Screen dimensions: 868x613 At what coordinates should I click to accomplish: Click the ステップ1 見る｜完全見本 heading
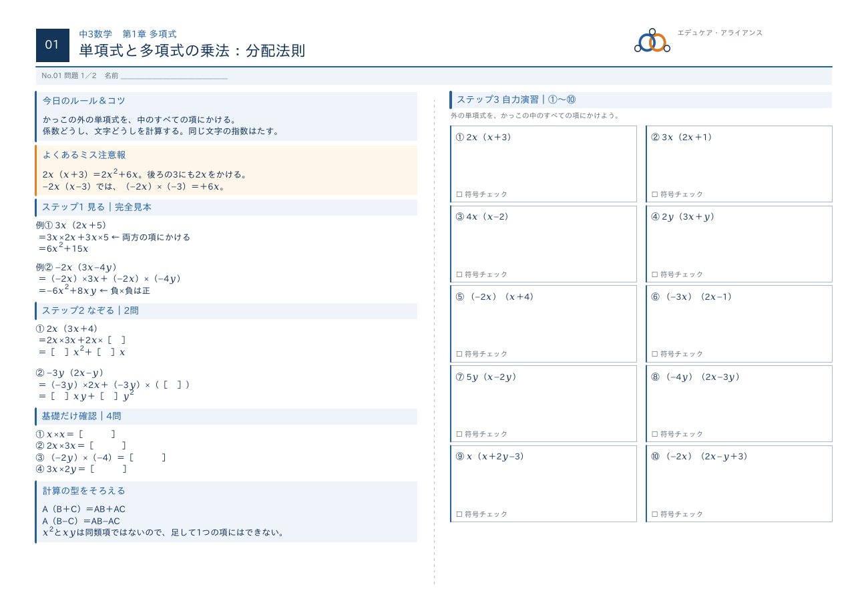[97, 207]
